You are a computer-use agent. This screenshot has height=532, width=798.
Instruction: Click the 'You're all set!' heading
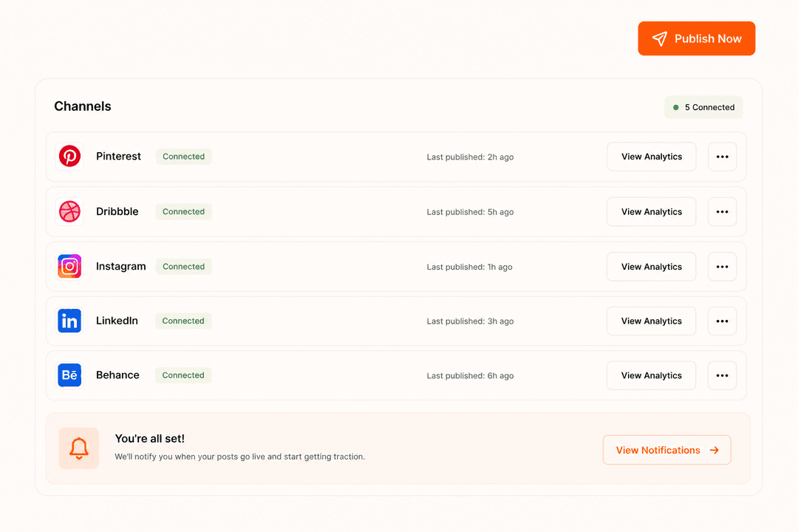[149, 438]
